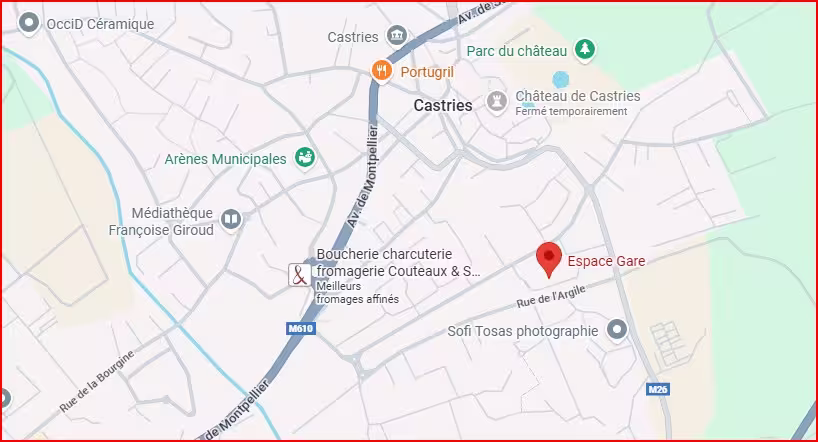Open the Boucherie charcuterie ampersand logo
The width and height of the screenshot is (818, 442).
(x=300, y=274)
